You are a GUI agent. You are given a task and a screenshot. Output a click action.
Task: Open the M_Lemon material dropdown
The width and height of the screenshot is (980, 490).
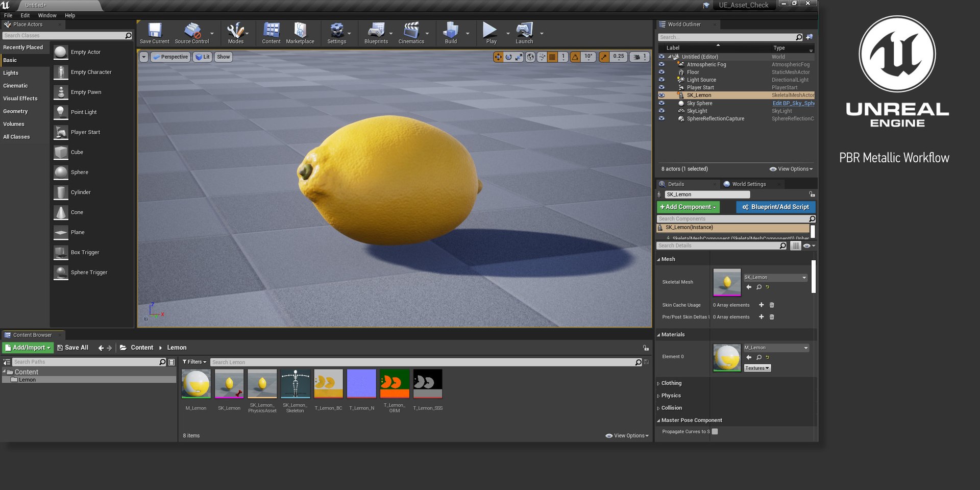[776, 348]
